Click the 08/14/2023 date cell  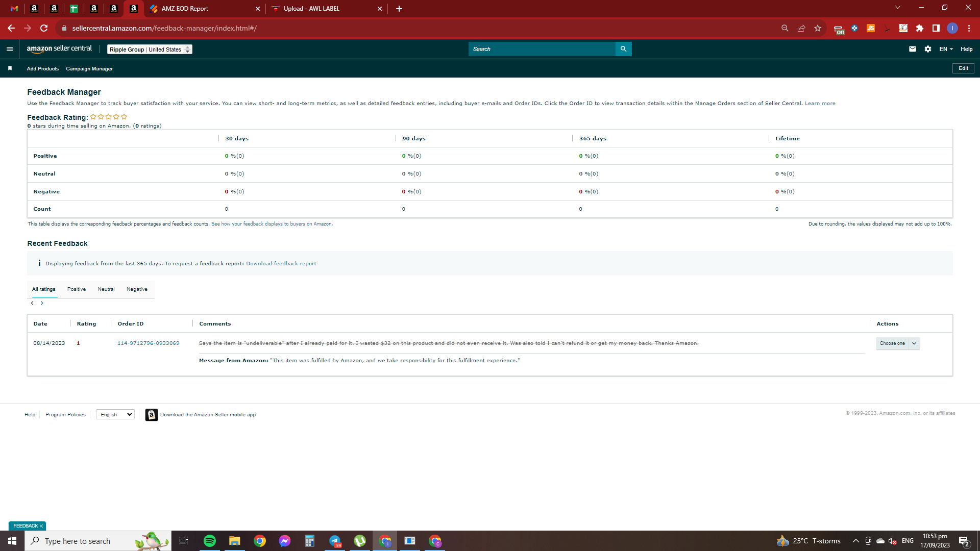pyautogui.click(x=50, y=343)
